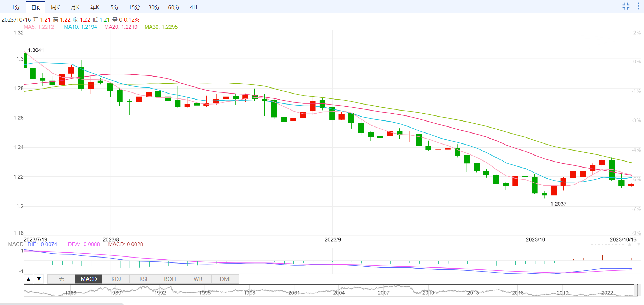Image resolution: width=644 pixels, height=305 pixels.
Task: Select the WR indicator
Action: coord(198,279)
